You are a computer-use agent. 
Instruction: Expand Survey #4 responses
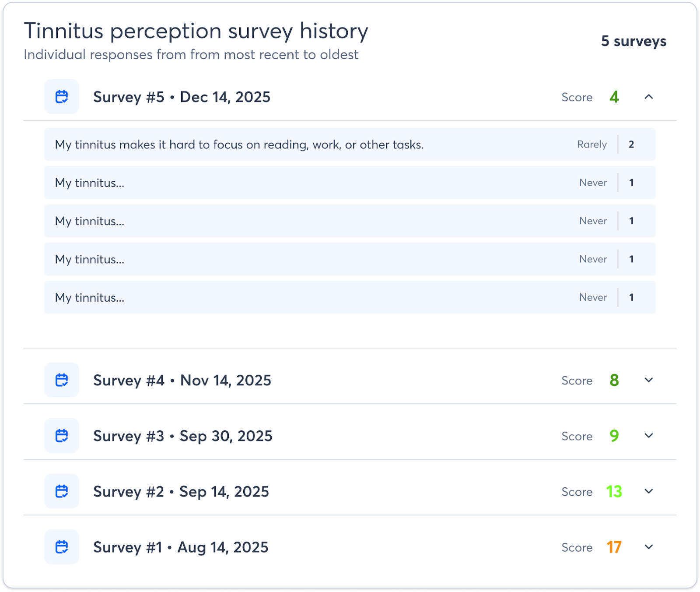tap(649, 380)
